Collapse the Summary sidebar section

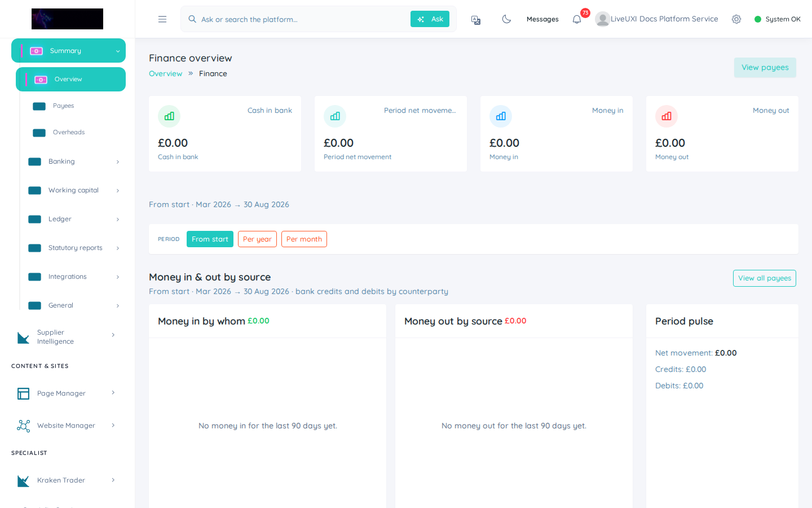click(68, 51)
